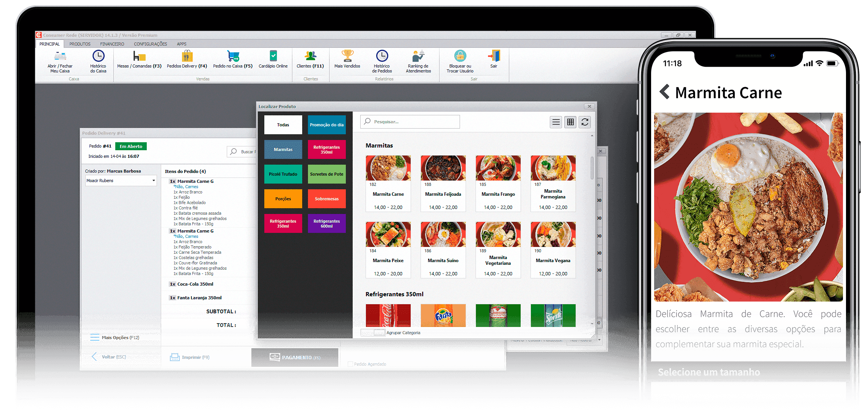868x418 pixels.
Task: Close the Localizar Produto dialog
Action: point(589,107)
